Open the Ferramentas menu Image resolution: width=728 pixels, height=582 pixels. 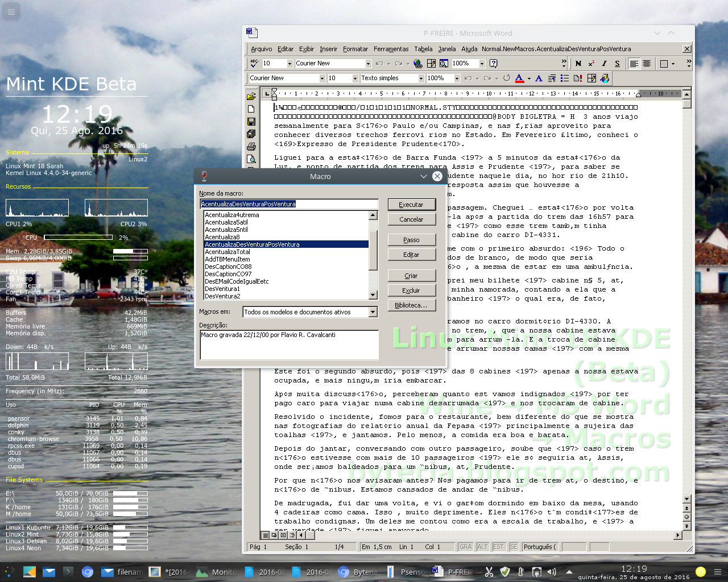click(391, 49)
